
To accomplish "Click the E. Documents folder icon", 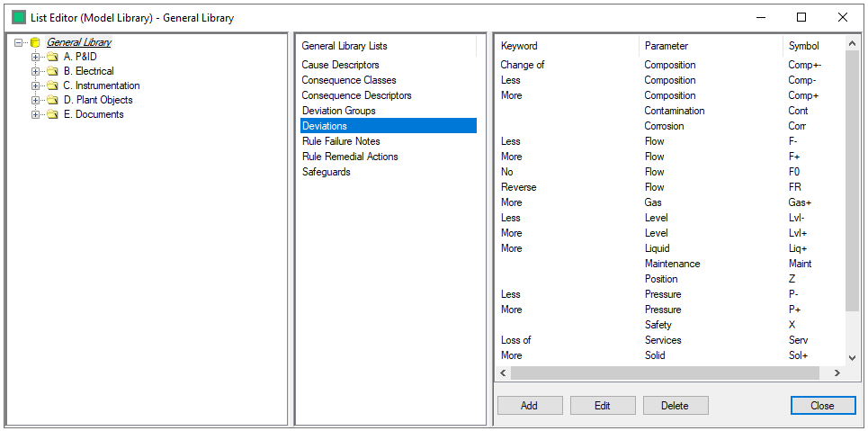I will tap(52, 114).
